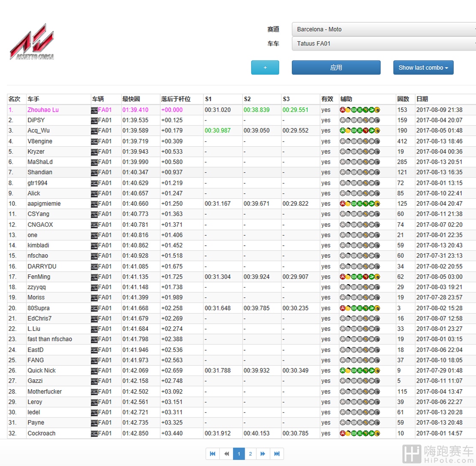Click the FA01 link in gtr1994's row
Image resolution: width=476 pixels, height=466 pixels.
105,183
